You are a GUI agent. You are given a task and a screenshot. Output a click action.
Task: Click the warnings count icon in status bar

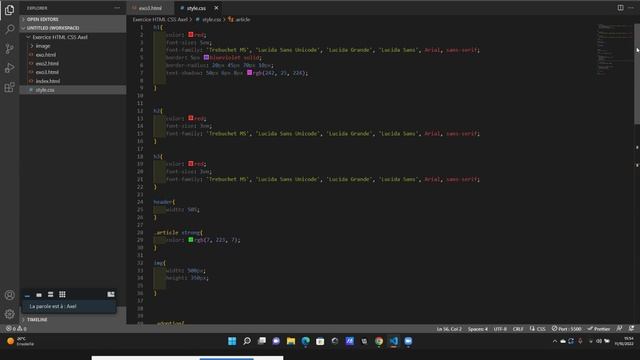[19, 329]
